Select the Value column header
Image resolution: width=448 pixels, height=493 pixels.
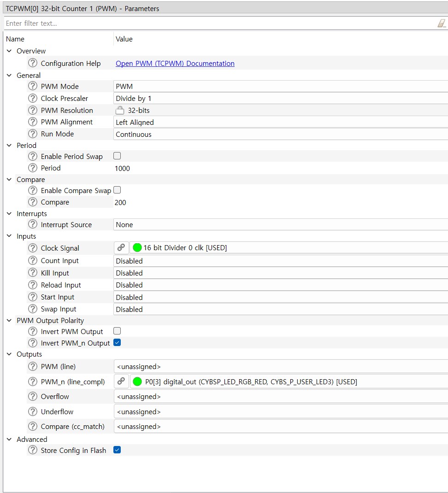(124, 39)
